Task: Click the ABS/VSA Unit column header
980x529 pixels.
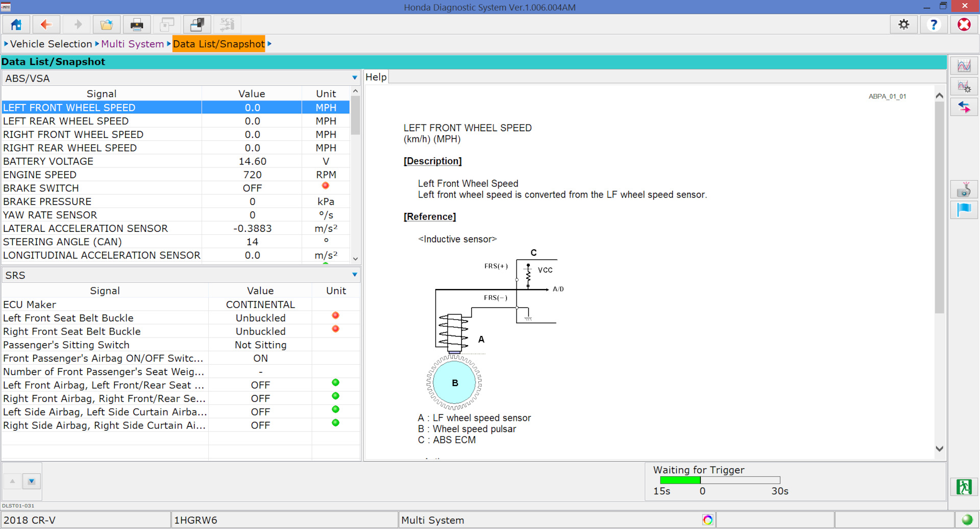Action: [326, 93]
